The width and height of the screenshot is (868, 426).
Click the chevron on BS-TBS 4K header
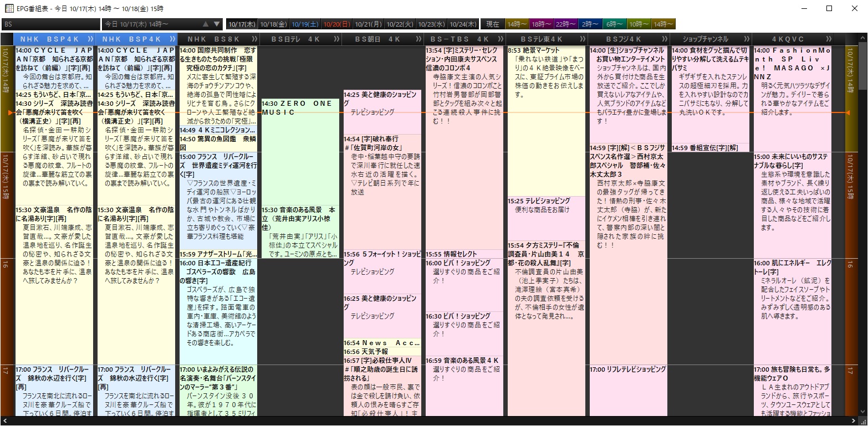point(499,39)
